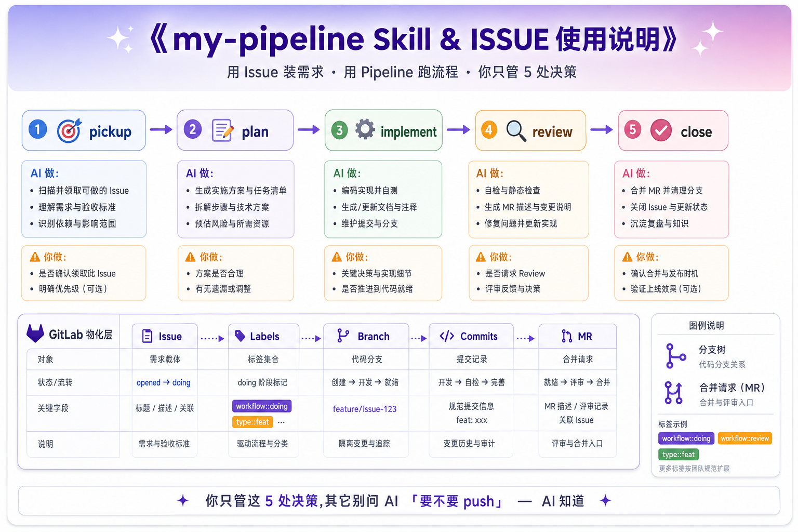Click the 关键字段 row label
The image size is (798, 532).
(53, 408)
